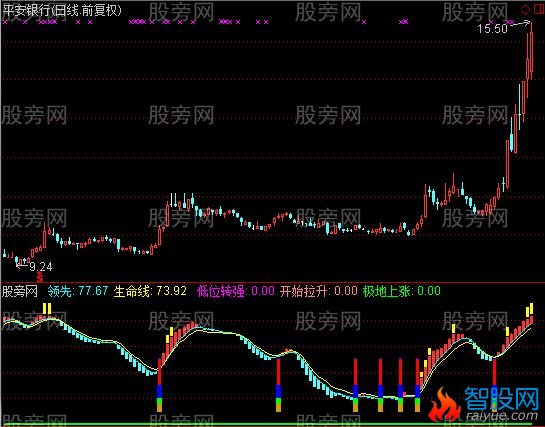Click the red square panel icon

coord(538,9)
